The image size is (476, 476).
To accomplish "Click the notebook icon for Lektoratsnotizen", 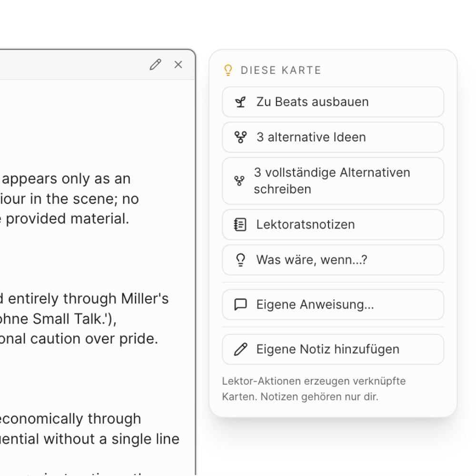I will point(241,225).
